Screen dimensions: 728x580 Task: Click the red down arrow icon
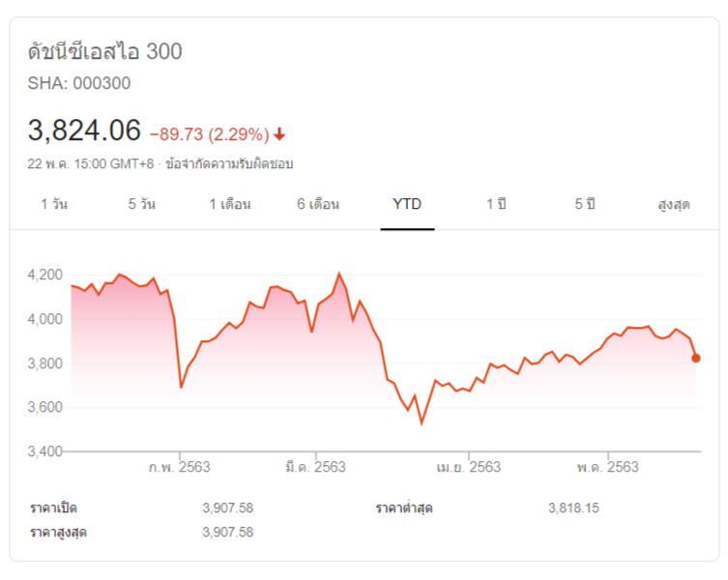coord(279,134)
